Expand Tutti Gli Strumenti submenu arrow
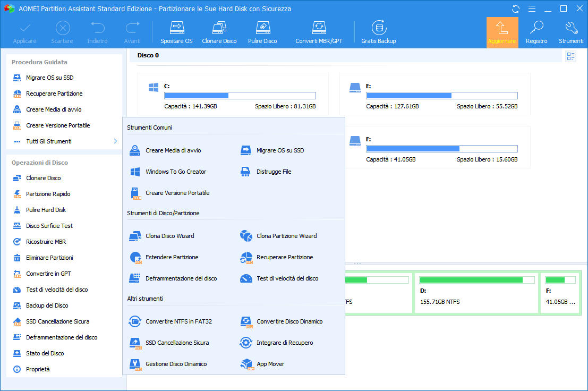 (115, 141)
